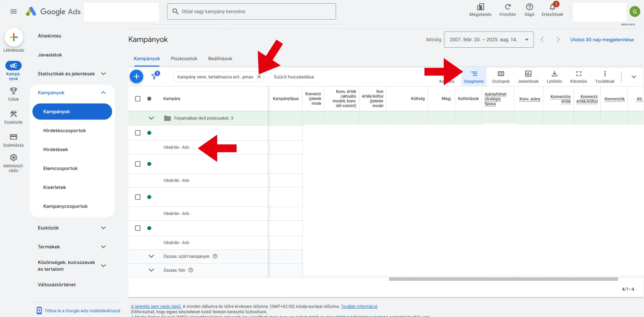Open the Értesítések notification bell
This screenshot has width=644, height=317.
coord(552,7)
